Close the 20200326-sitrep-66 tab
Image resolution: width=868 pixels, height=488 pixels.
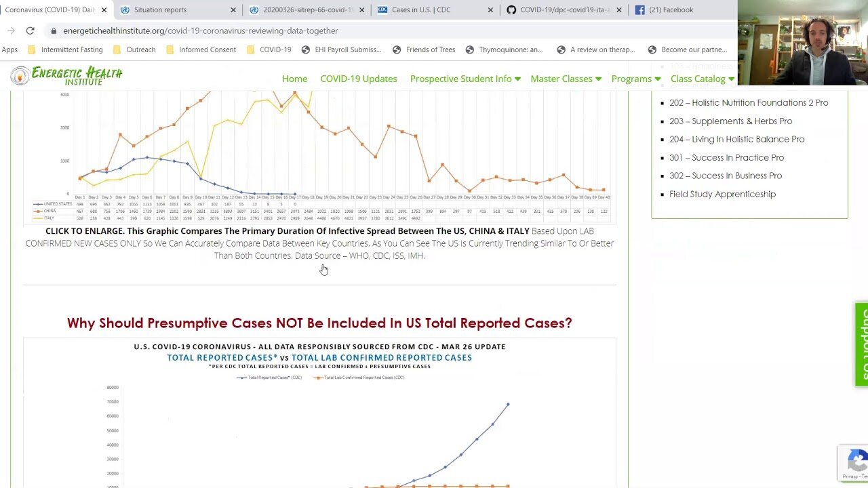pyautogui.click(x=361, y=10)
